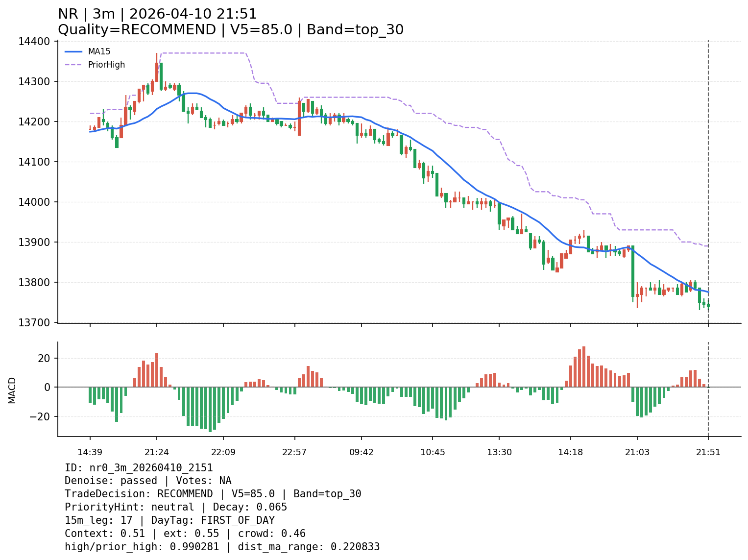The height and width of the screenshot is (560, 748).
Task: Click the chart title with NR 3m timestamp
Action: 157,14
